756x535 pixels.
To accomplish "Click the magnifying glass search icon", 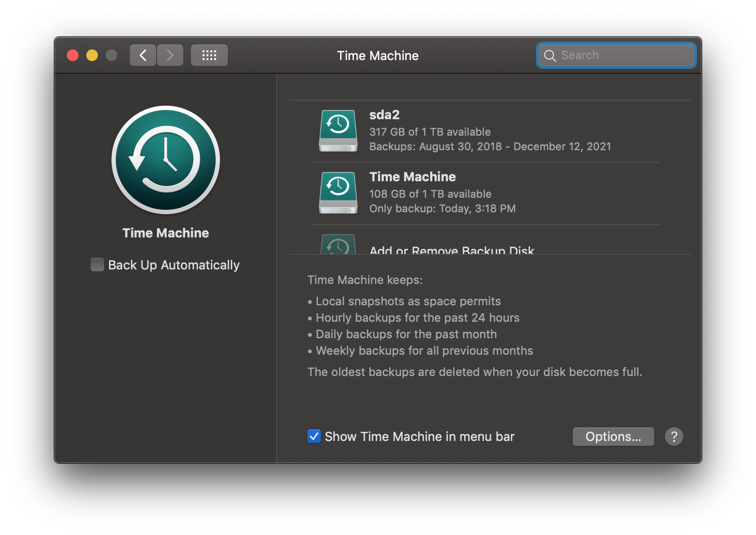I will [x=550, y=56].
